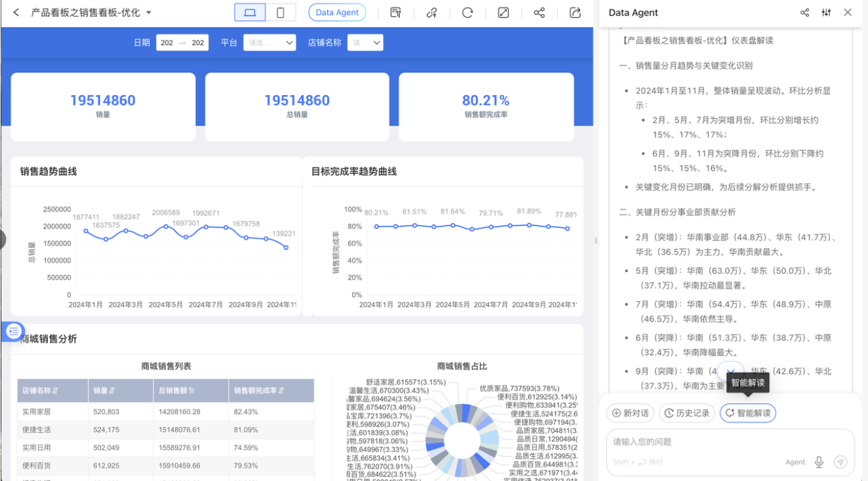Click the export icon in the toolbar
The height and width of the screenshot is (481, 868).
pos(574,12)
